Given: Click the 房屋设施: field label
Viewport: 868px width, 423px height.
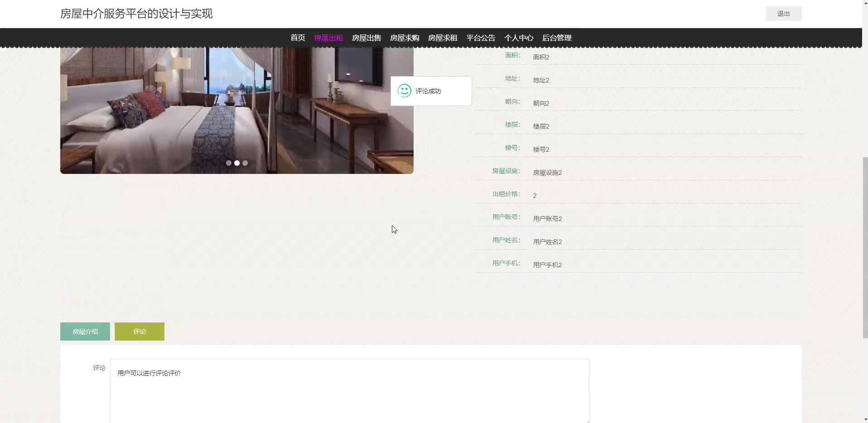Looking at the screenshot, I should [x=506, y=171].
